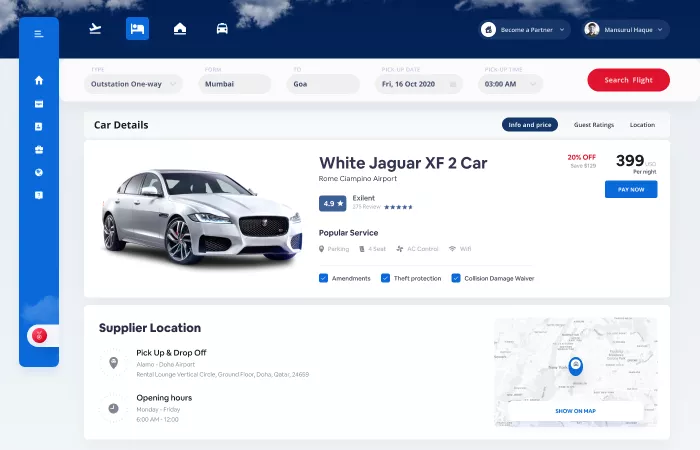This screenshot has width=700, height=450.
Task: Click the '399' price value
Action: click(630, 160)
